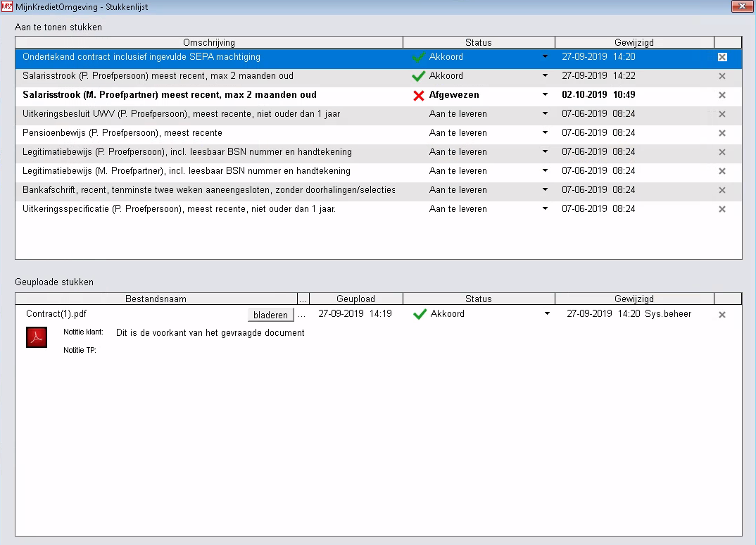Click green checkmark on the Ondertekend contract row

click(x=419, y=57)
